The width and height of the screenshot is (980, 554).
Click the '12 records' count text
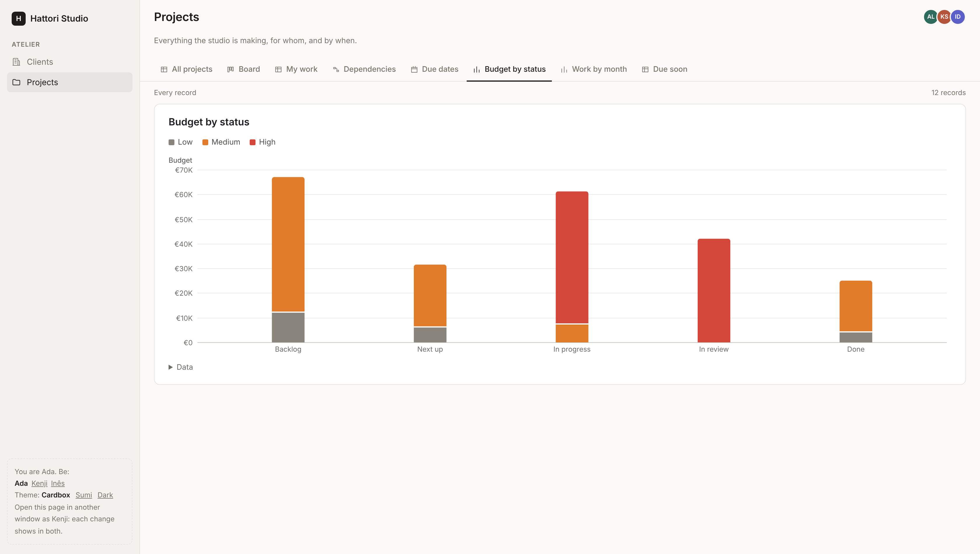pyautogui.click(x=949, y=93)
